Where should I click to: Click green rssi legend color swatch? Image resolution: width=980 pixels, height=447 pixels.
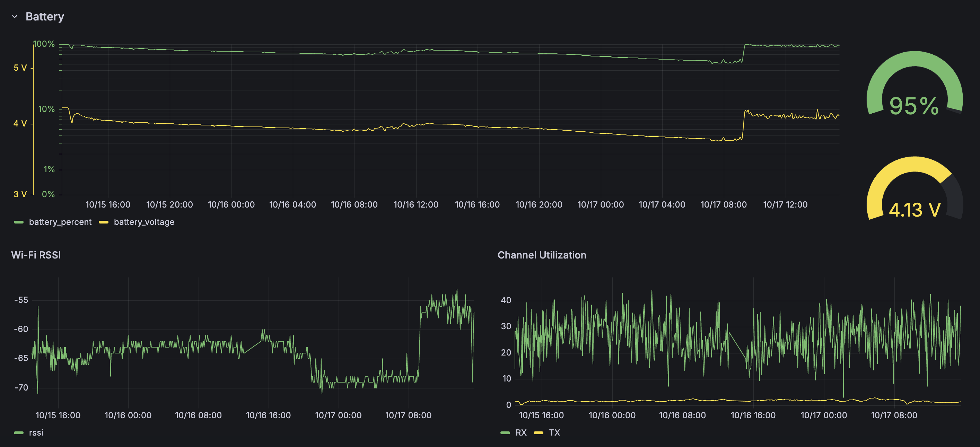[x=19, y=432]
